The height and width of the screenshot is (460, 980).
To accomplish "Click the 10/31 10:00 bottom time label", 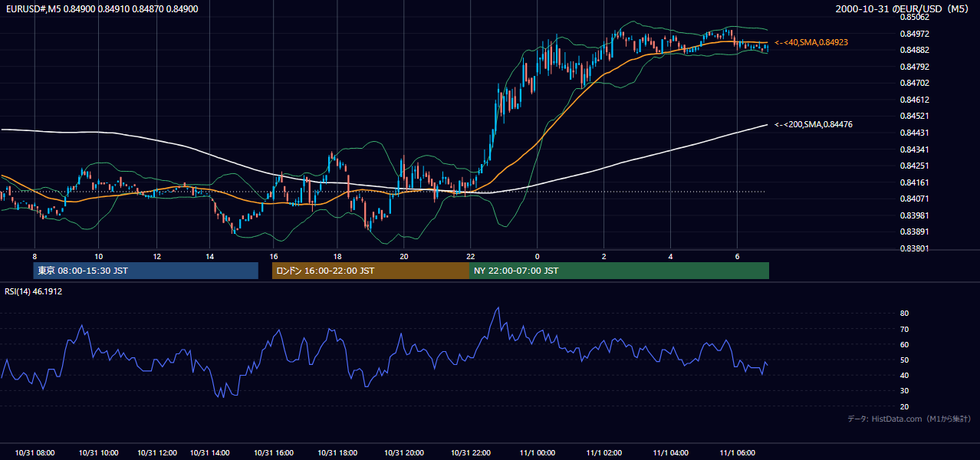I will (x=98, y=453).
